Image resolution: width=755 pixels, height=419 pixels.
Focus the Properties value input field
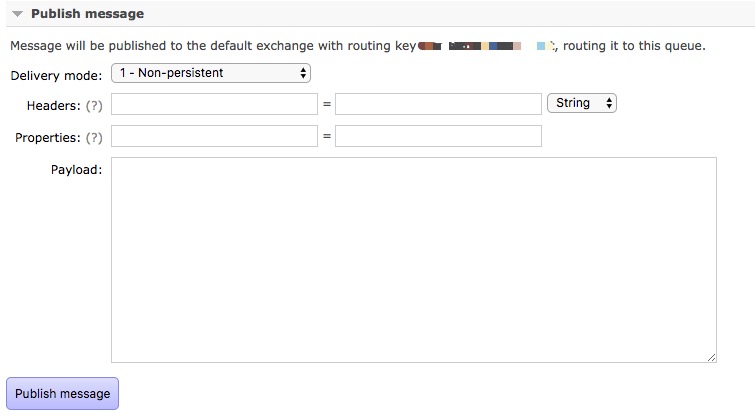click(x=438, y=136)
